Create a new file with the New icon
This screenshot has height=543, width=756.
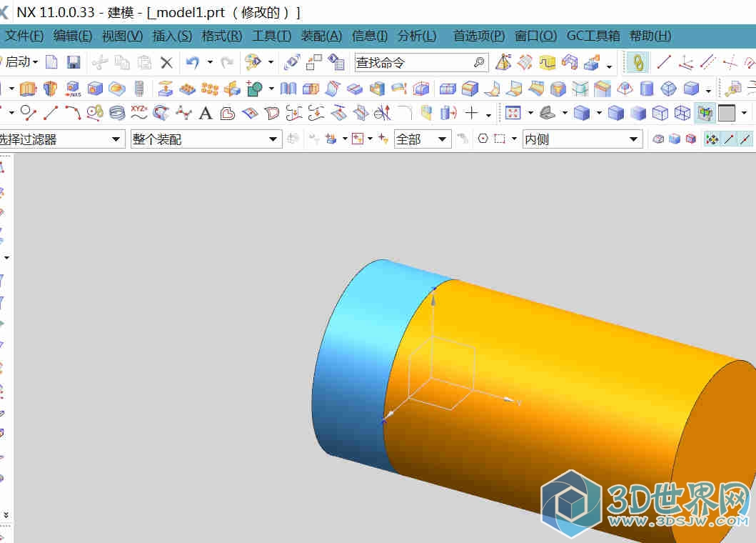[x=51, y=61]
